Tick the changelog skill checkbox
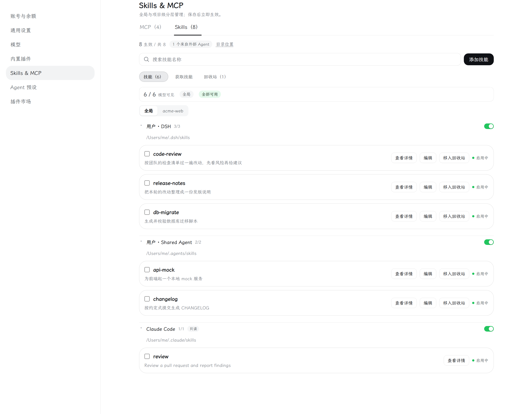532x414 pixels. 147,299
